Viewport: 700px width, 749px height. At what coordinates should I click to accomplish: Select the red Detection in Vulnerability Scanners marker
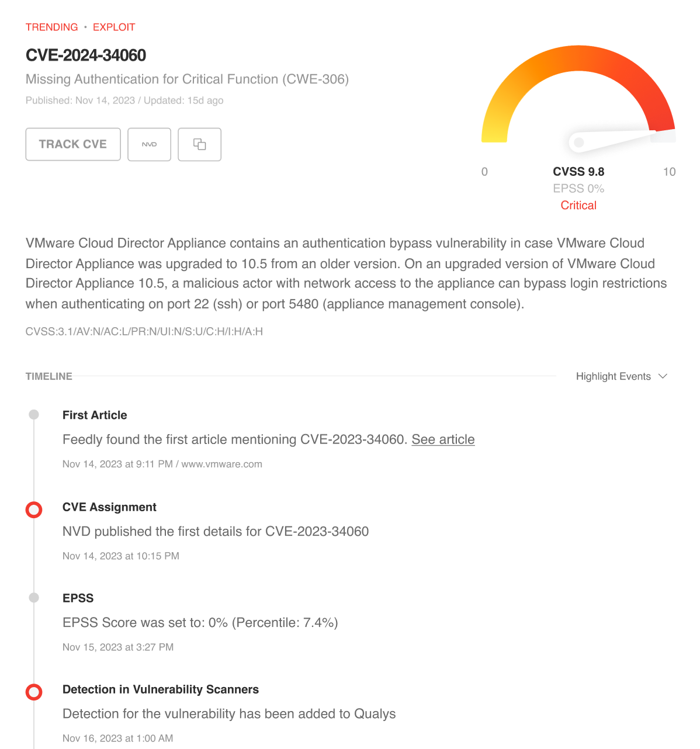point(34,692)
